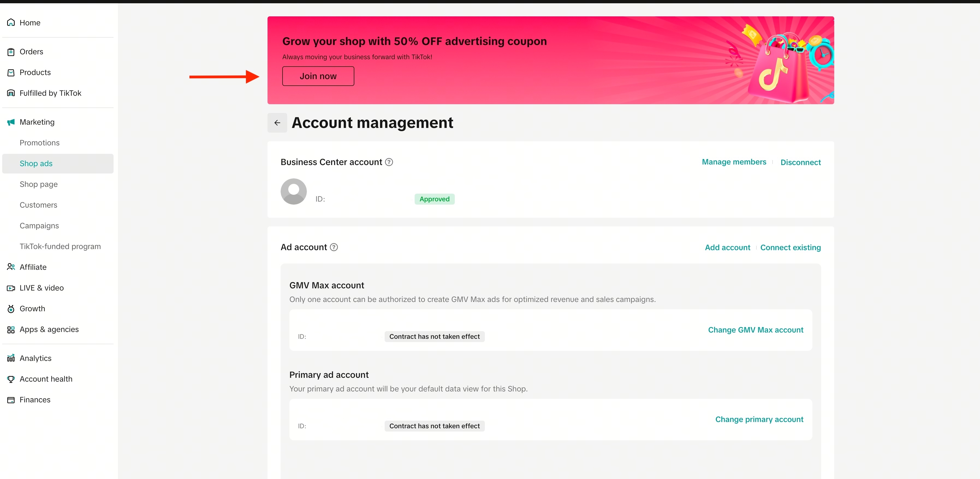
Task: Click Primary ad account contract status badge
Action: (x=435, y=426)
